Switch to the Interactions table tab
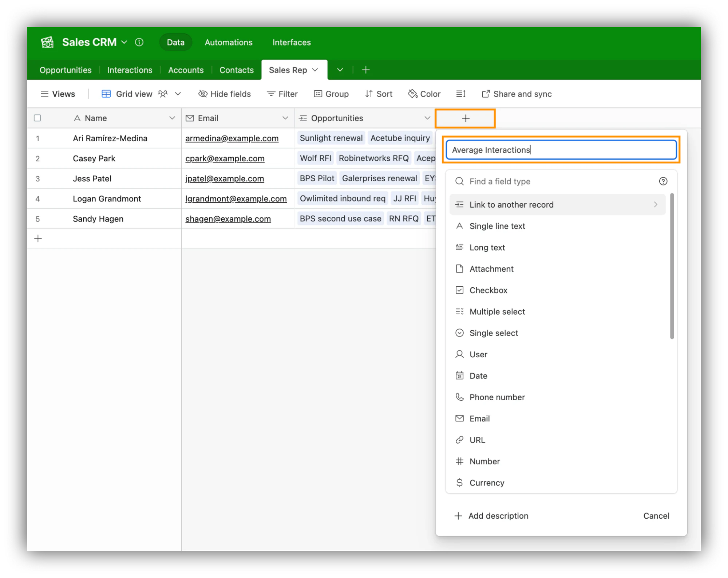 (x=130, y=70)
